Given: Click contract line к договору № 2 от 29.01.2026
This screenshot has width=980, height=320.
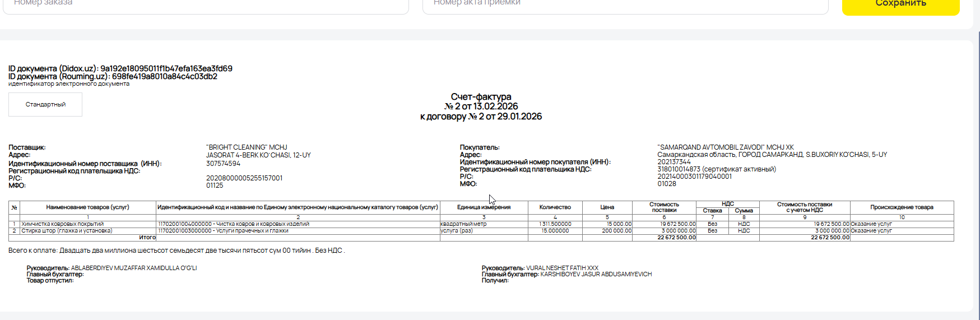Looking at the screenshot, I should coord(481,116).
